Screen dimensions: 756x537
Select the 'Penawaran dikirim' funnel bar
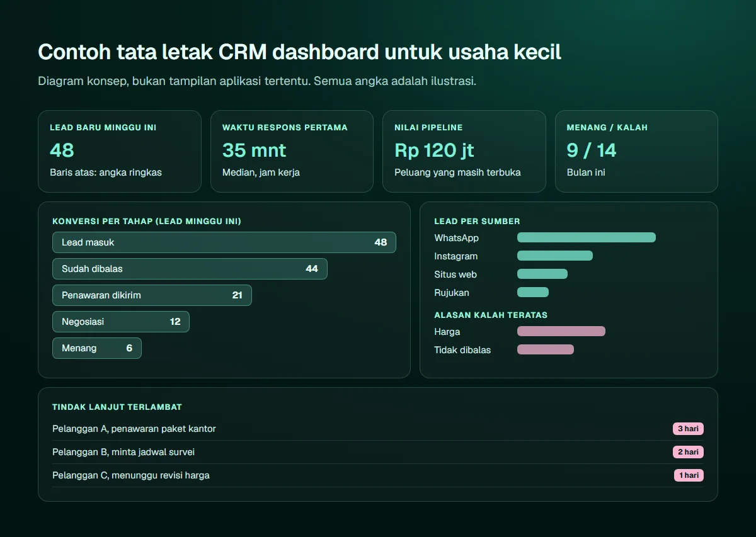[152, 295]
